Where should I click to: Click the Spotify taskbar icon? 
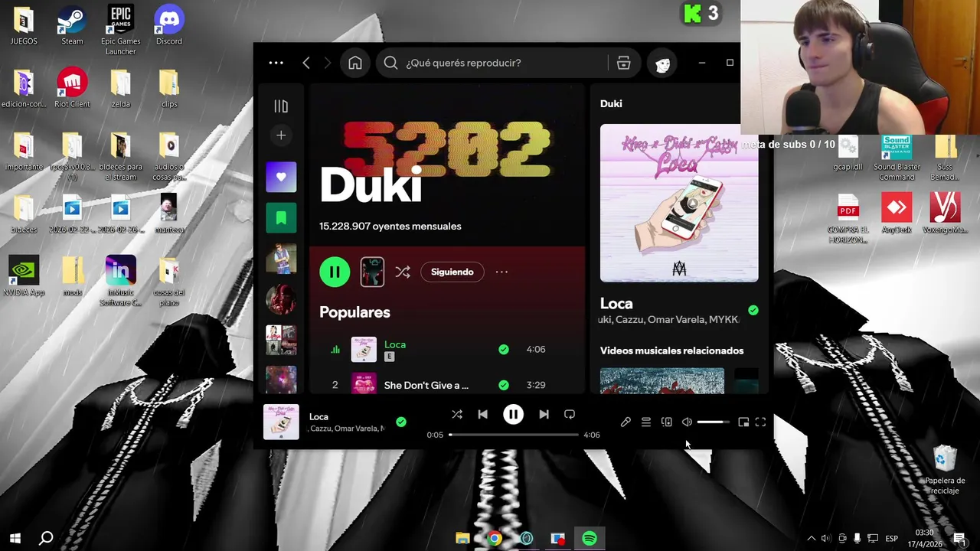point(590,539)
